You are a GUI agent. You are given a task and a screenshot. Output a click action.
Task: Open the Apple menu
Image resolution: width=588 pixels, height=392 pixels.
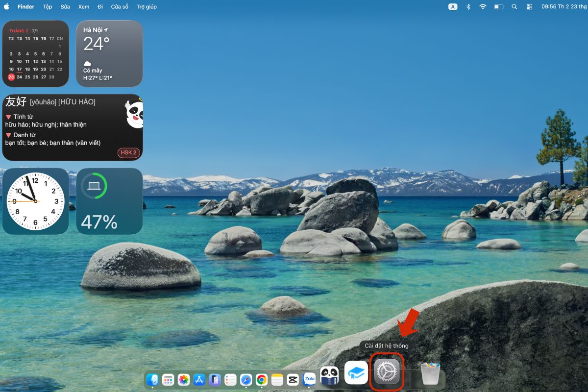click(x=7, y=7)
